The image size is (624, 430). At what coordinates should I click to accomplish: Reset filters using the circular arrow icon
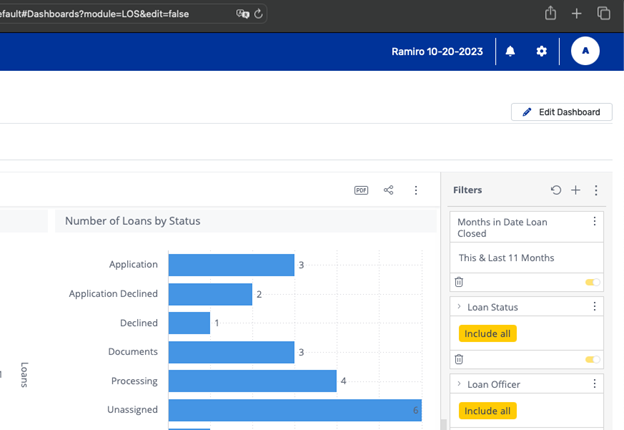point(556,190)
